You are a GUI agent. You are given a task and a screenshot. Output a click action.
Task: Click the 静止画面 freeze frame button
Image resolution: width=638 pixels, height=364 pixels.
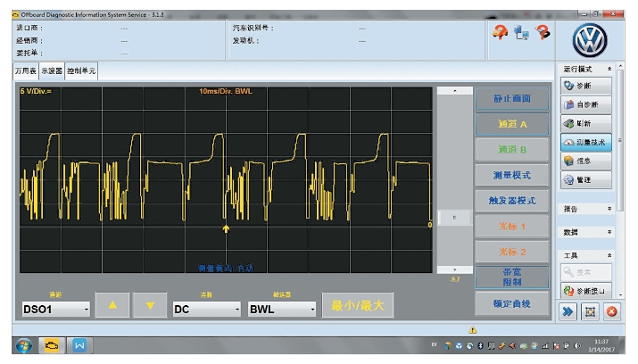pyautogui.click(x=511, y=98)
